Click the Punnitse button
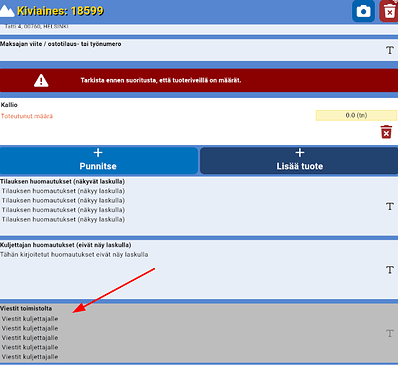 click(x=99, y=160)
